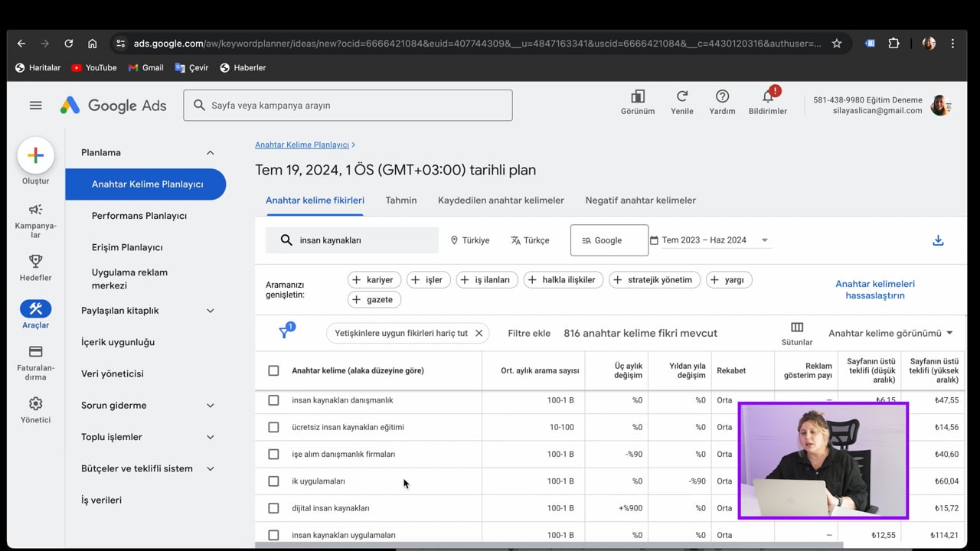Open the Google network selector
This screenshot has width=980, height=551.
[609, 240]
